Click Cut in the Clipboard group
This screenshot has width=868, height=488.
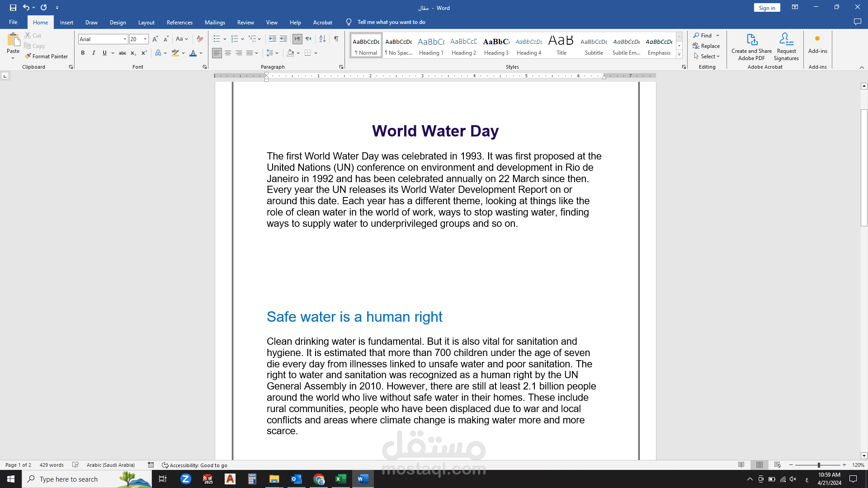(33, 36)
